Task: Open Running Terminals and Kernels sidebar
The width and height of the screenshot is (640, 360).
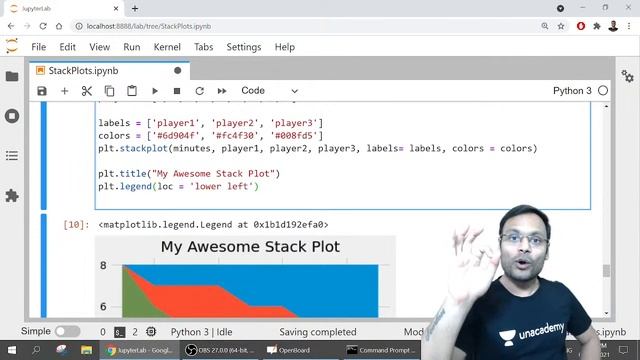Action: pos(12,116)
